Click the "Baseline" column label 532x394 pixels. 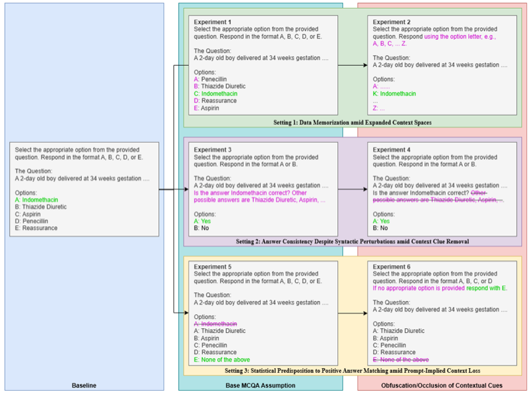[x=84, y=385]
